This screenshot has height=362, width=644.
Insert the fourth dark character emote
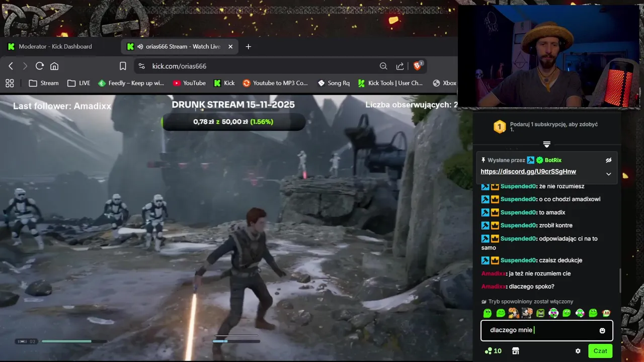527,313
